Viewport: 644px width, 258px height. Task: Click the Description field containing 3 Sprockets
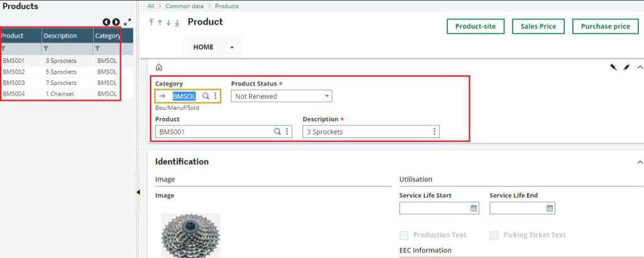point(371,132)
